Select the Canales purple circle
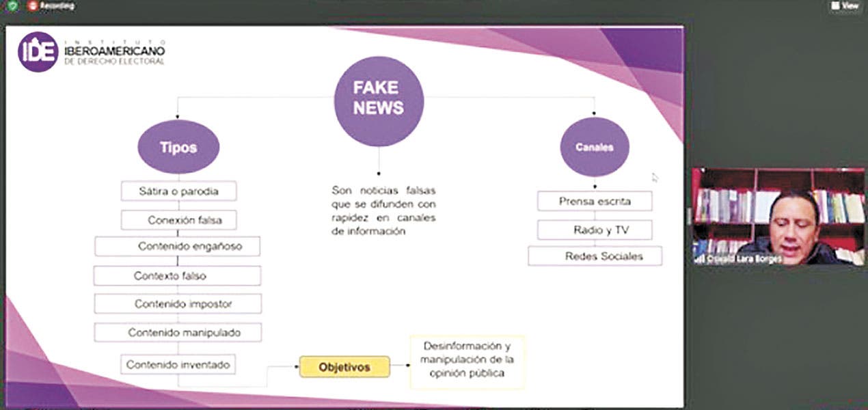Viewport: 868px width, 410px height. coord(594,147)
